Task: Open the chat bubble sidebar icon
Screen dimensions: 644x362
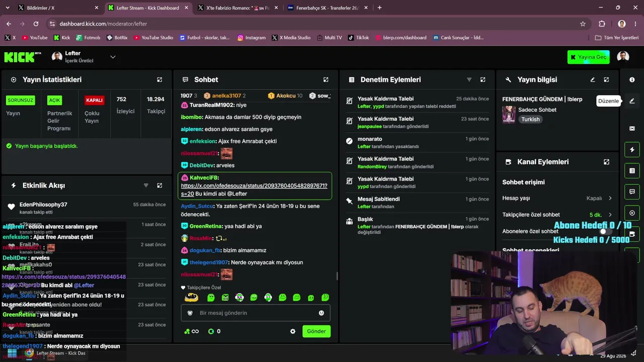Action: click(632, 192)
